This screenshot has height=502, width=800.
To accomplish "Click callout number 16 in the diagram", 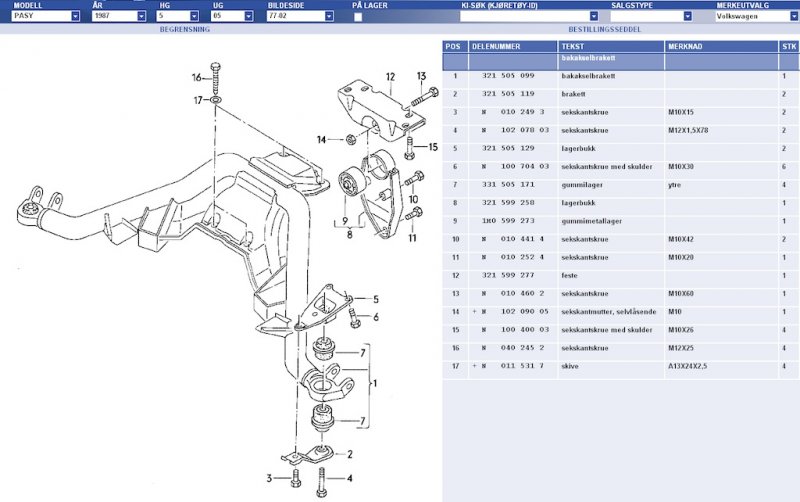I will pos(197,78).
